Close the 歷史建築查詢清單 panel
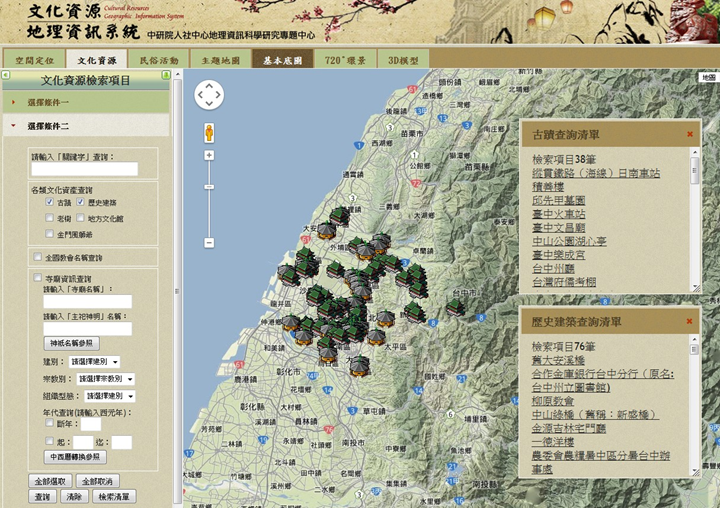The width and height of the screenshot is (720, 508). [x=689, y=321]
